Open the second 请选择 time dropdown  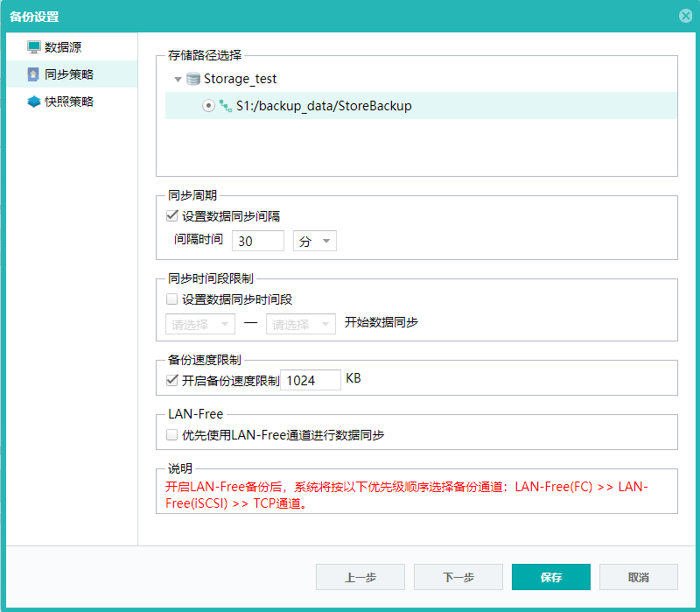(x=301, y=323)
